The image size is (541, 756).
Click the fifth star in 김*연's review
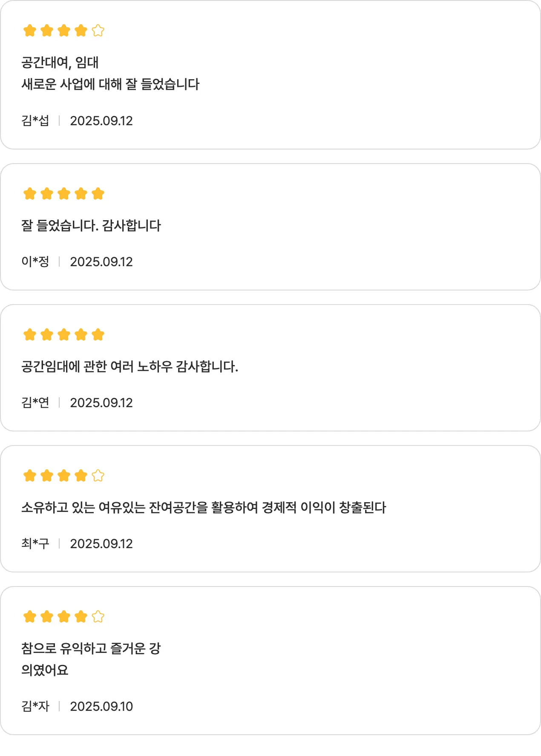[98, 335]
